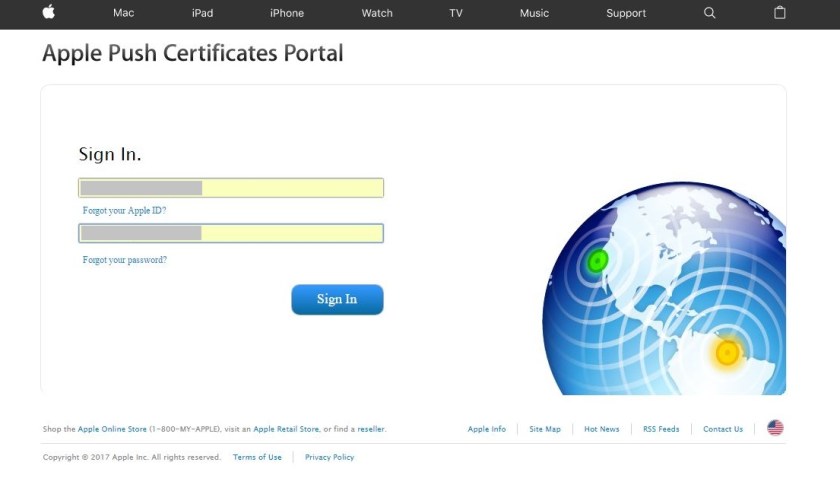Image resolution: width=840 pixels, height=478 pixels.
Task: Open the Privacy Policy link
Action: pos(329,457)
